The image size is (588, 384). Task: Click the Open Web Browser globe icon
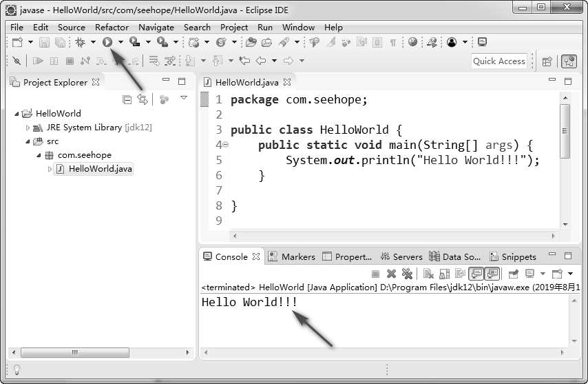413,42
